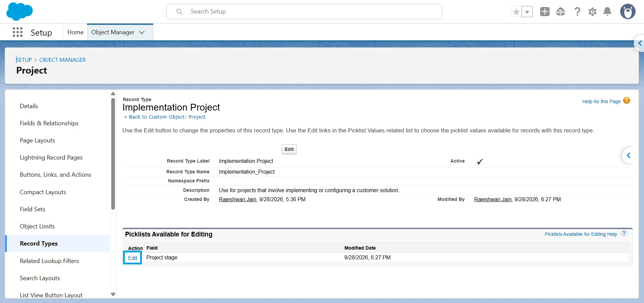This screenshot has width=644, height=303.
Task: Open the Setup gear icon
Action: (592, 12)
